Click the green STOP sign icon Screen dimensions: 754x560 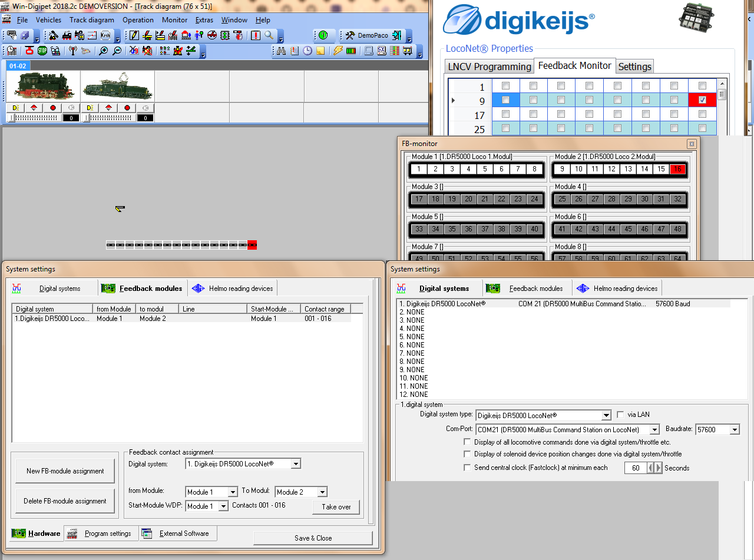click(42, 51)
